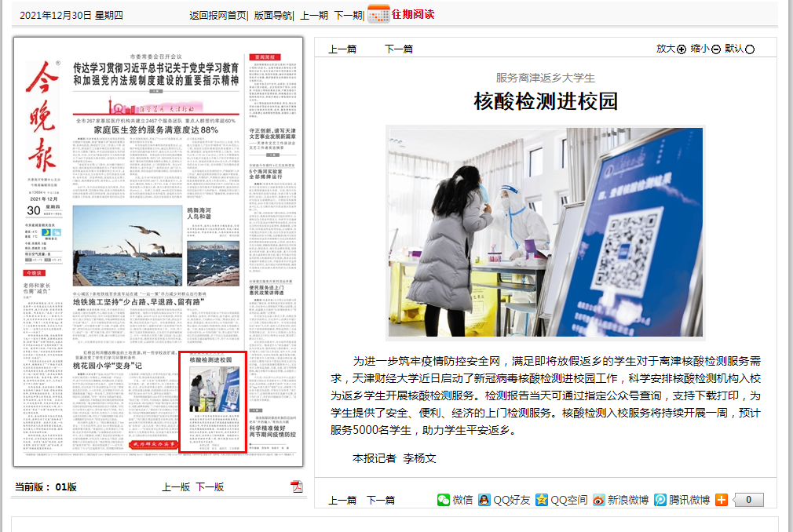
Task: Open previous article 上一篇 at top
Action: point(342,49)
